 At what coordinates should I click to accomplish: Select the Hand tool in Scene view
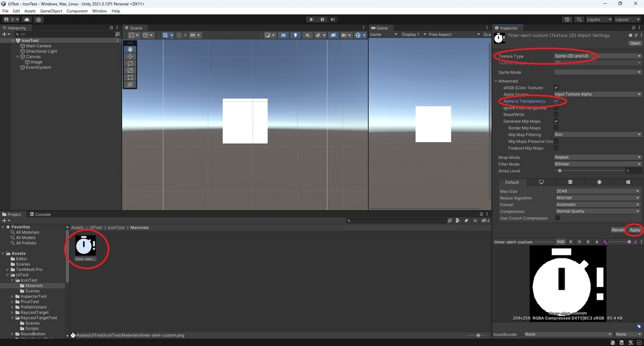tap(130, 49)
